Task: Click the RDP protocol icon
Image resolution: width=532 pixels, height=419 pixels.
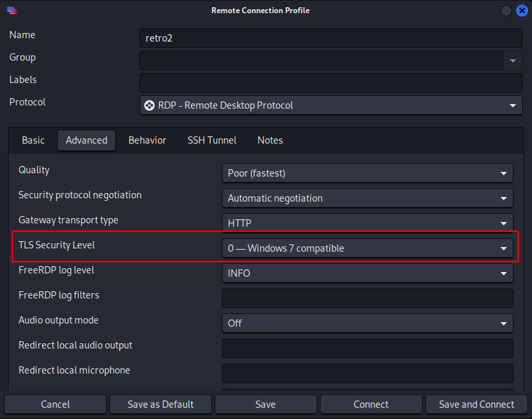Action: 149,105
